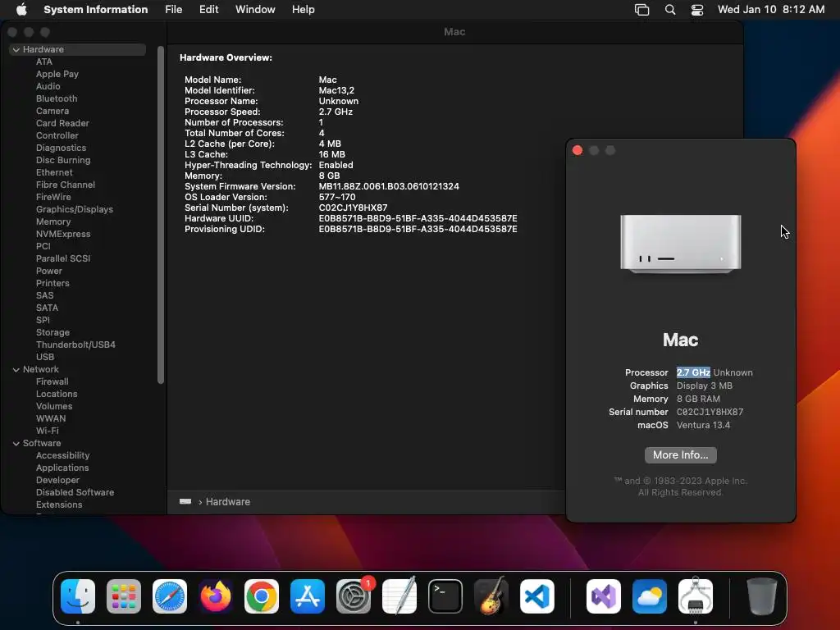Click serial number value in About window
Screen dimensions: 840x630
(710, 412)
